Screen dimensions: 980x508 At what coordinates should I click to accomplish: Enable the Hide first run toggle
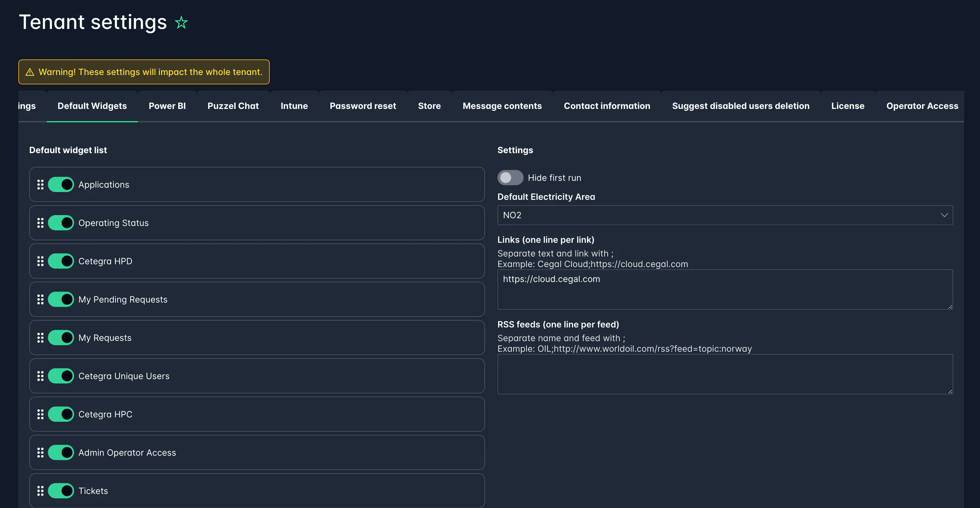pyautogui.click(x=510, y=178)
